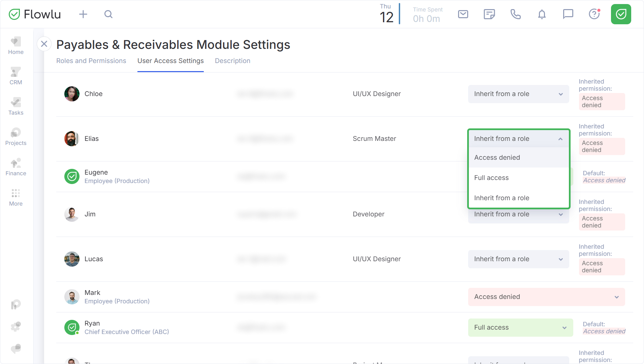Close the module settings panel
This screenshot has width=644, height=364.
44,44
